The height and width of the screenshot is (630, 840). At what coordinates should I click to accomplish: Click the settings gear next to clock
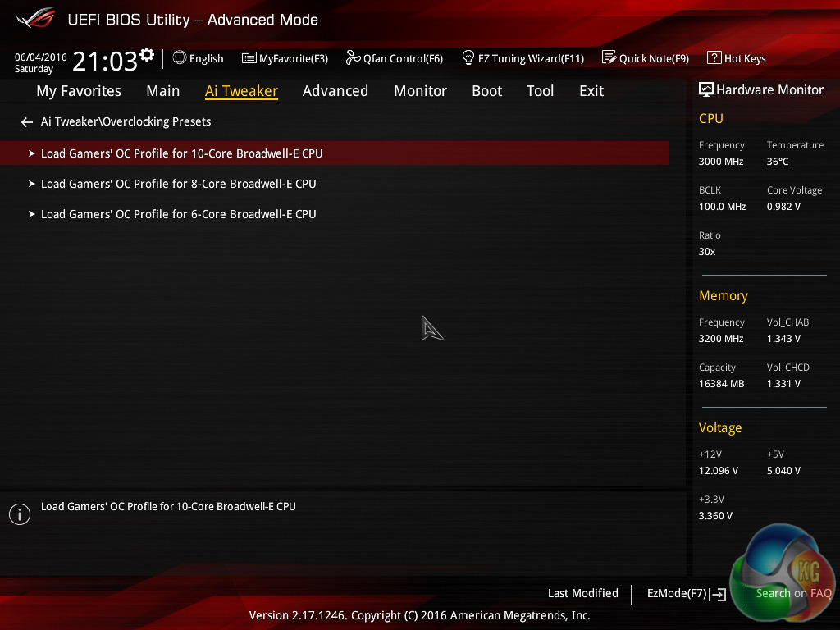tap(147, 55)
